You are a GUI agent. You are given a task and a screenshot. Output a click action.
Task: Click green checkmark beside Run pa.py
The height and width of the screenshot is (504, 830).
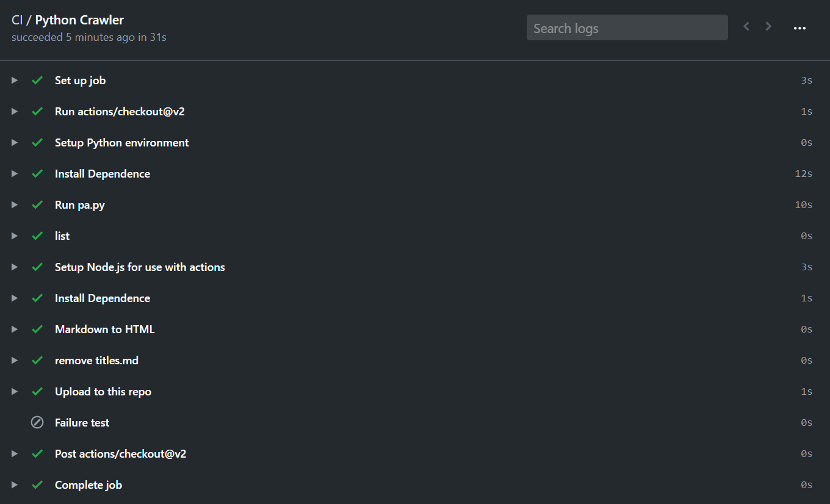tap(37, 204)
